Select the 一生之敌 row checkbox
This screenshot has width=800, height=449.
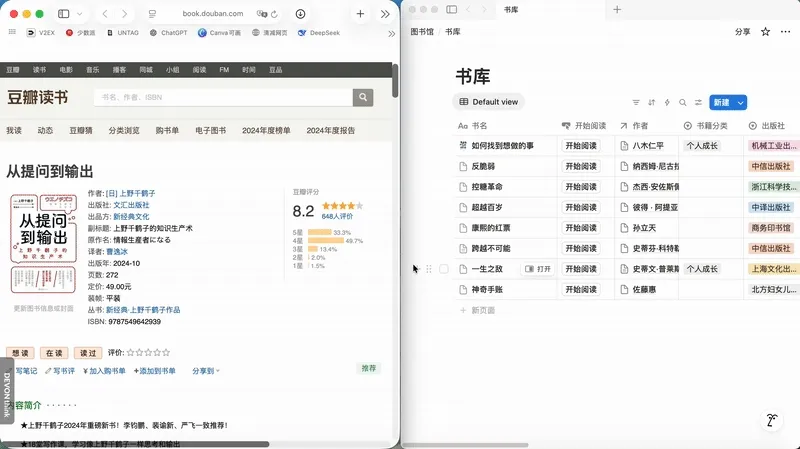click(x=444, y=269)
